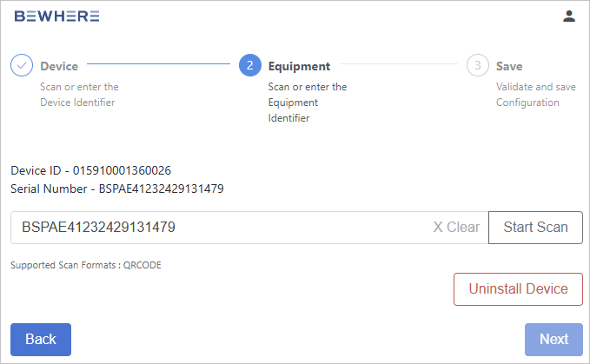Open the user account profile icon
590x364 pixels.
(x=569, y=17)
